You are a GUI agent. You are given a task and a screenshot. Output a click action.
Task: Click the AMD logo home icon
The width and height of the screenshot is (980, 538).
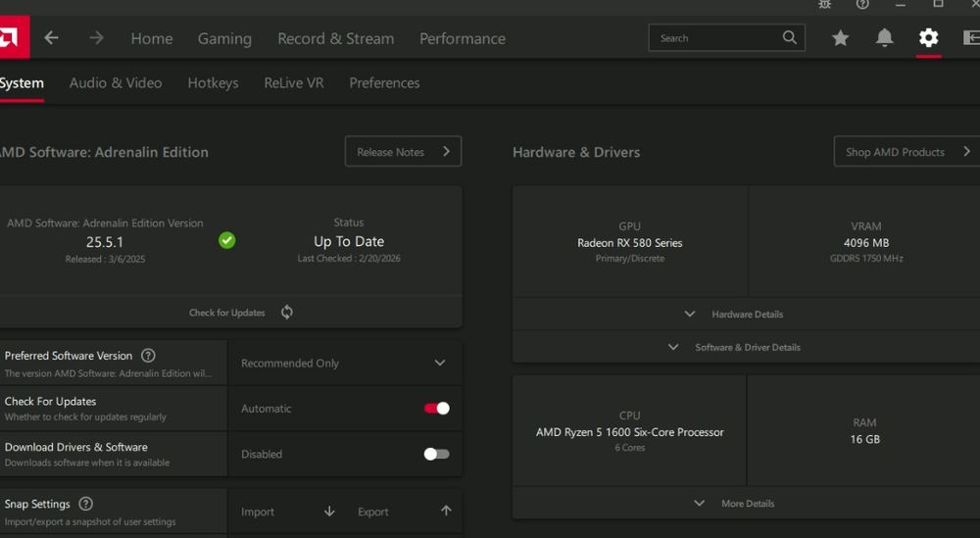point(13,38)
